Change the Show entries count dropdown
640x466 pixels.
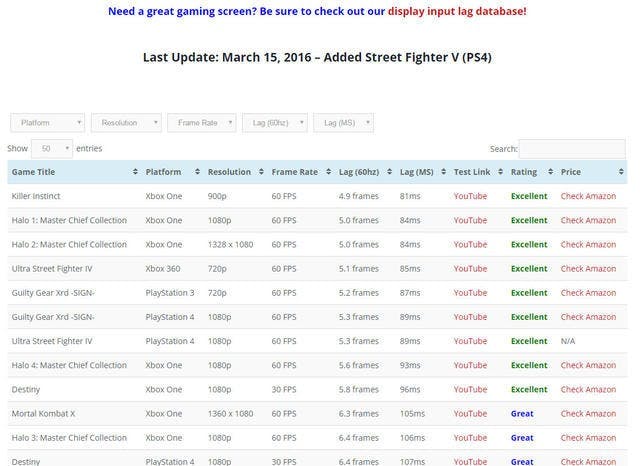tap(52, 149)
